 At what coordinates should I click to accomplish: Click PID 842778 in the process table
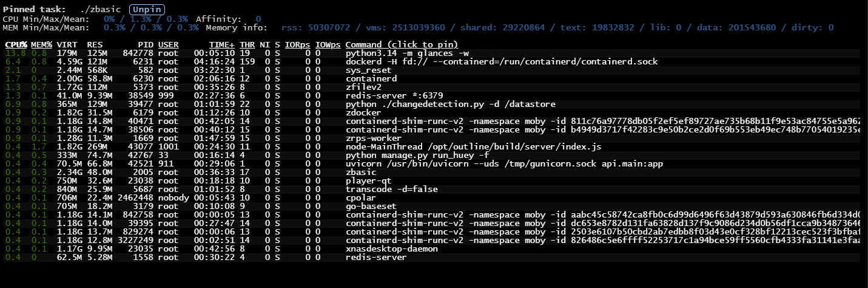pos(138,53)
